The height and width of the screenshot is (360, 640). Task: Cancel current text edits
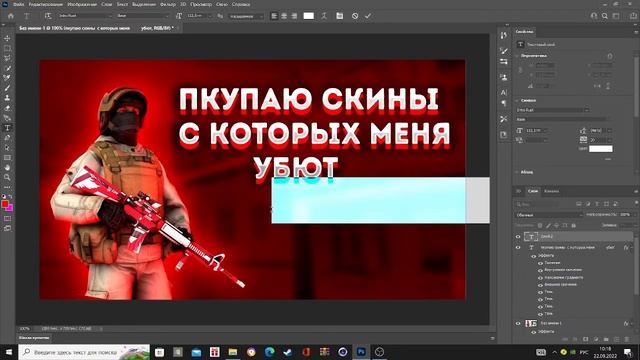(x=355, y=16)
